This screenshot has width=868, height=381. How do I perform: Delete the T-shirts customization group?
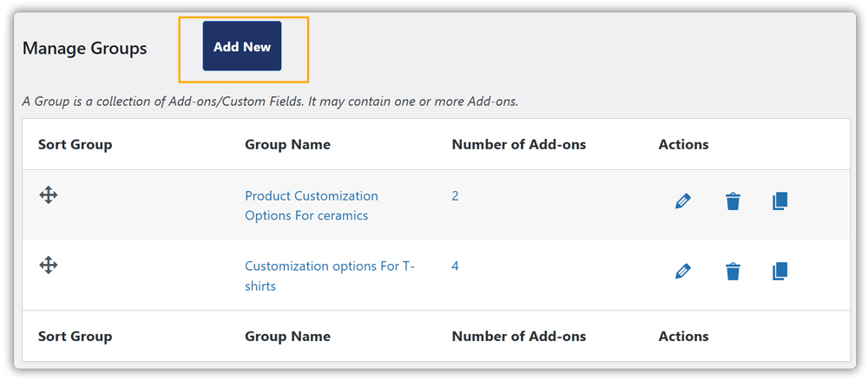[x=733, y=272]
